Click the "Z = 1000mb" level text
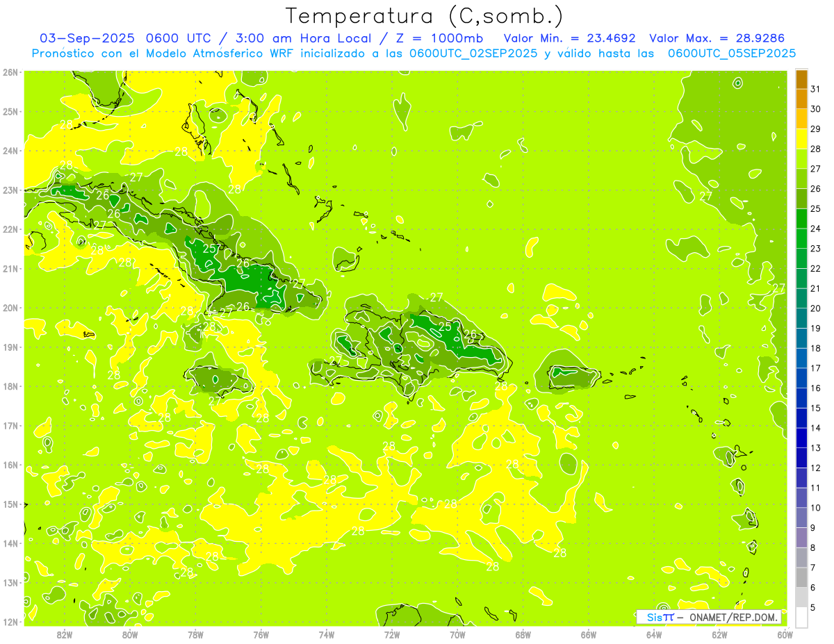 click(x=439, y=38)
